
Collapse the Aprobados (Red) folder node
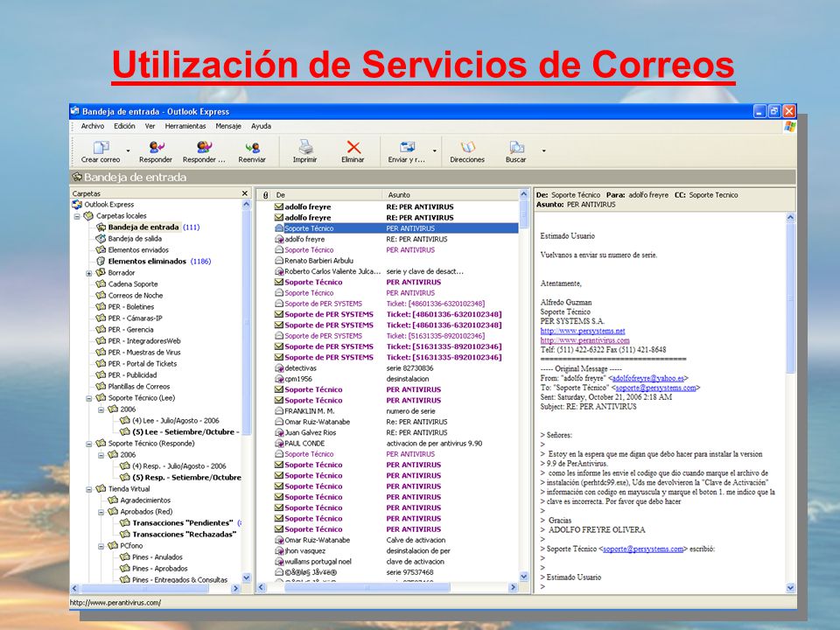101,512
